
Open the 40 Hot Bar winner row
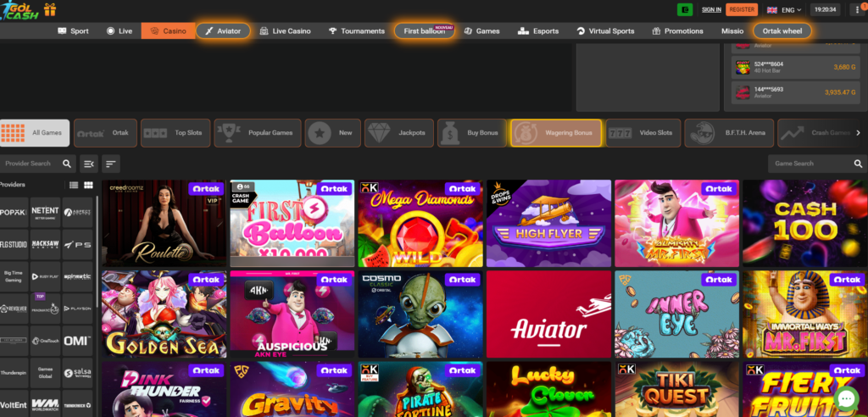pyautogui.click(x=797, y=68)
